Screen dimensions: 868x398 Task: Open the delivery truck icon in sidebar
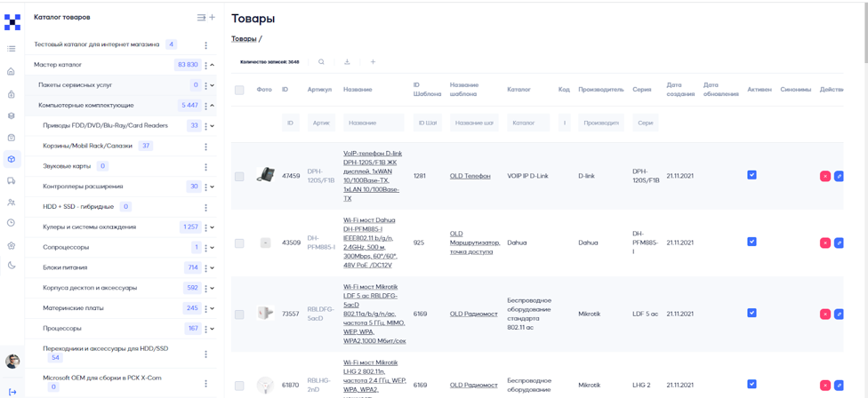tap(11, 180)
